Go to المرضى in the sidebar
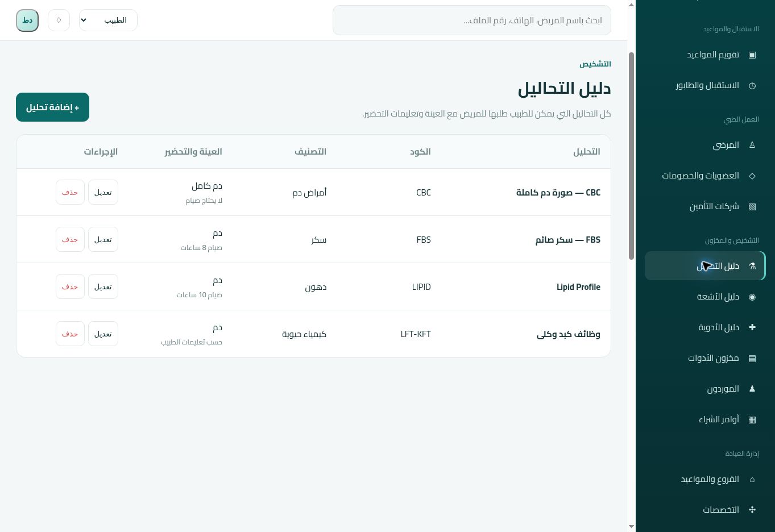This screenshot has width=775, height=532. [705, 145]
